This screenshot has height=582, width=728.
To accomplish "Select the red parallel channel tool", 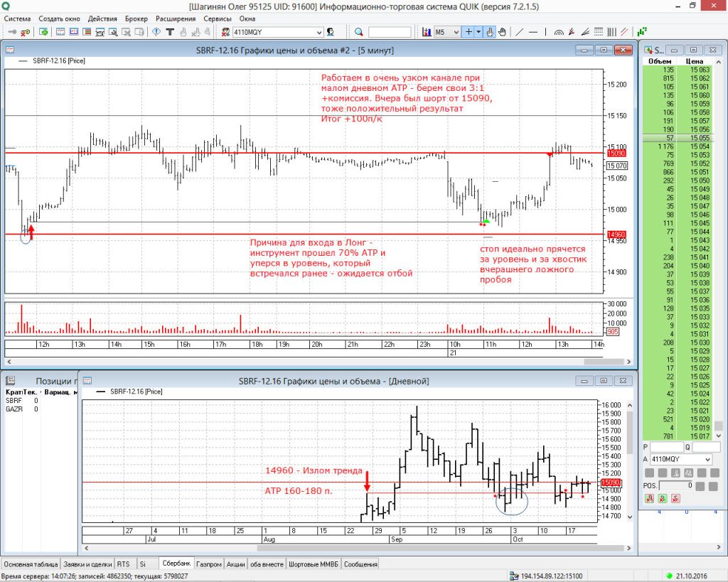I will [624, 32].
